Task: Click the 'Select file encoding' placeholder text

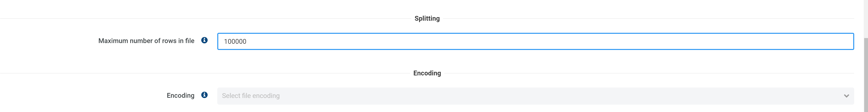Action: click(251, 96)
